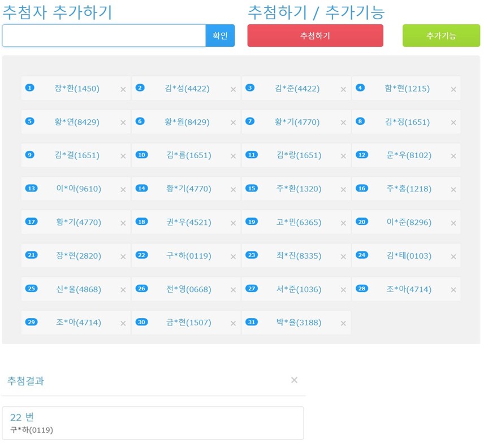The image size is (484, 448).
Task: Click the red 추첨하기 draw button
Action: pos(315,36)
